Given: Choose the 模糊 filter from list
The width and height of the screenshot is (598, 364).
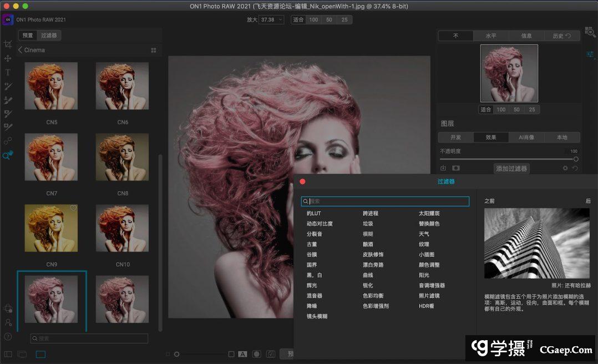Looking at the screenshot, I should coord(368,234).
